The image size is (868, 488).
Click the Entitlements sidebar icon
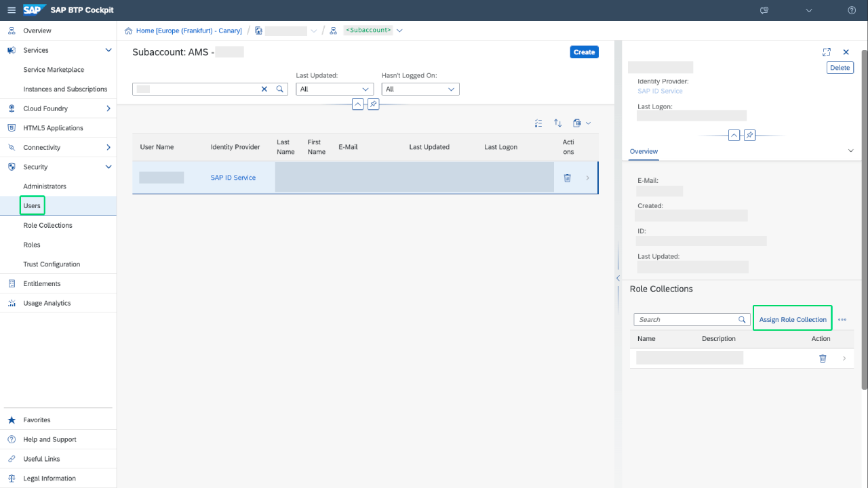[x=12, y=284]
